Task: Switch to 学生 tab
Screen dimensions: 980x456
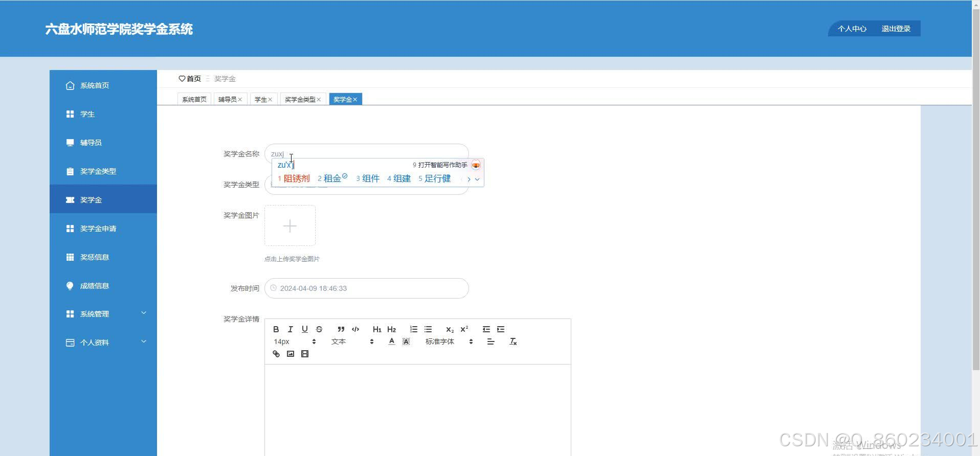Action: pos(261,99)
